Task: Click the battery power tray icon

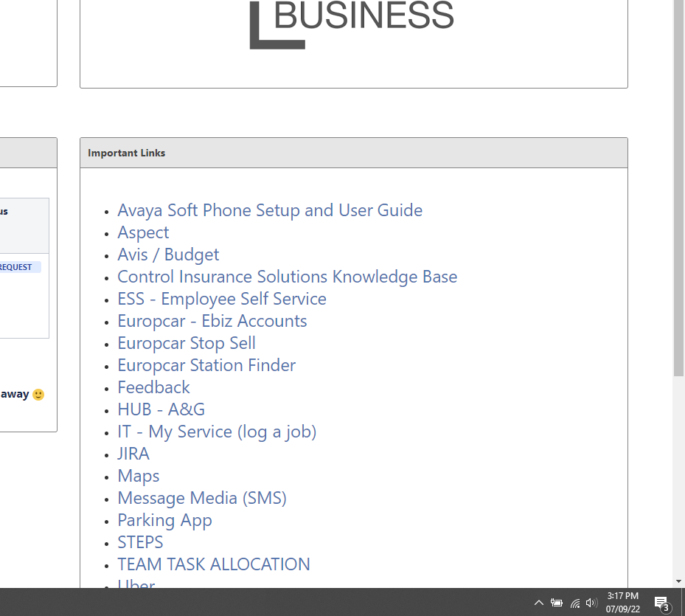Action: click(556, 603)
